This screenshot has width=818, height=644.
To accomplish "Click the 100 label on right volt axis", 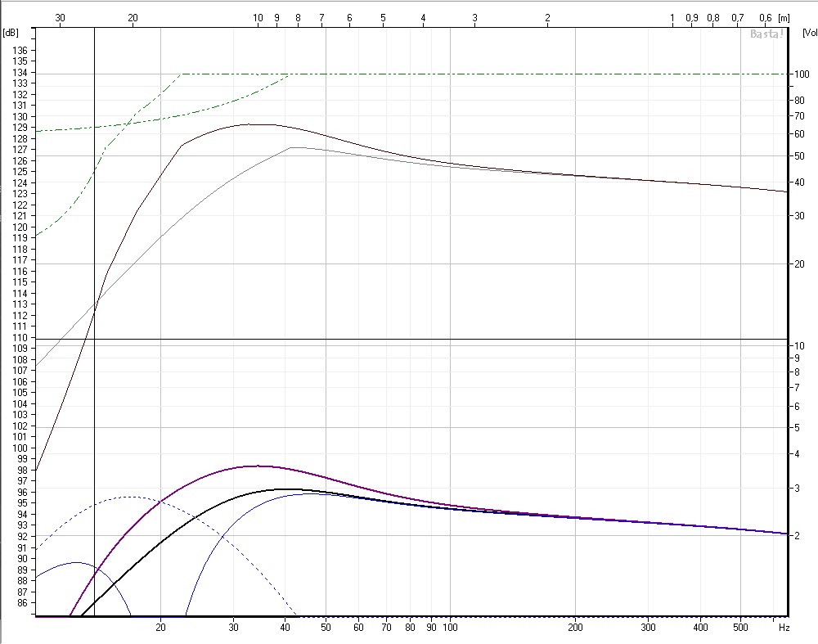I will (x=798, y=74).
